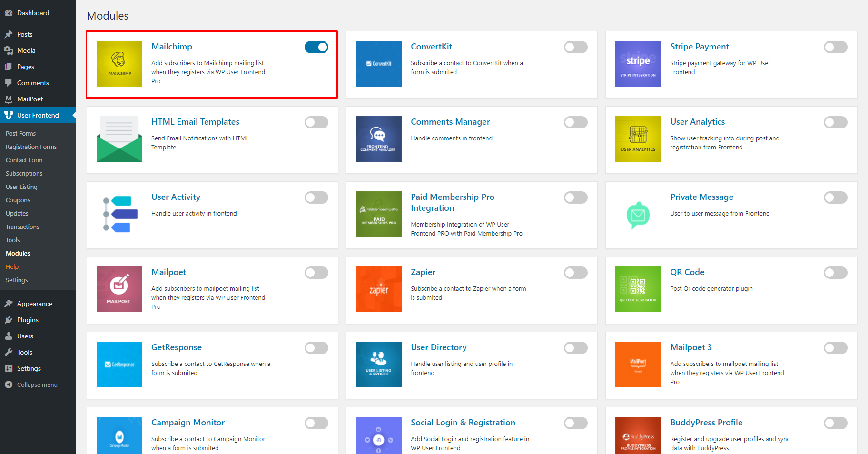Click the orange Mailpoet 3 logo
The width and height of the screenshot is (868, 454).
[638, 365]
